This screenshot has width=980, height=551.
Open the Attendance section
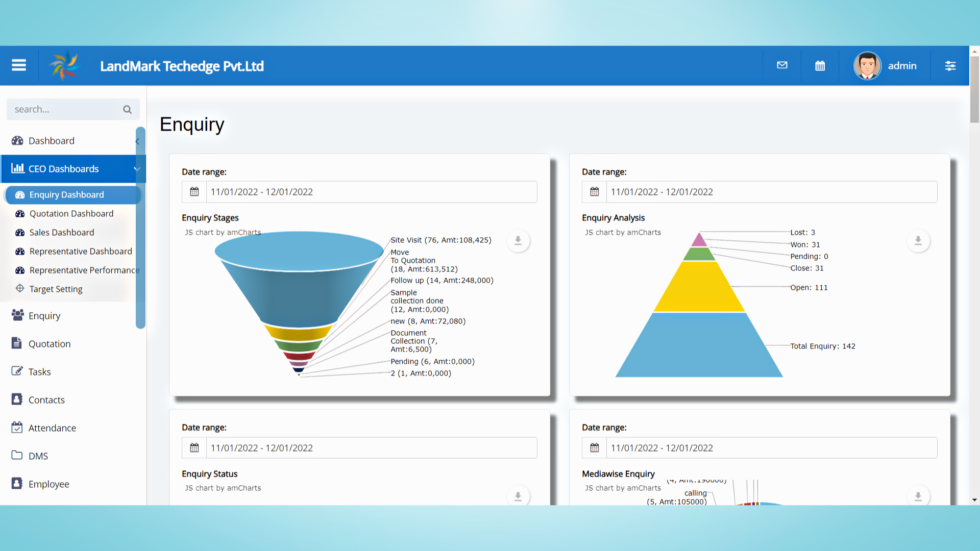pyautogui.click(x=52, y=428)
